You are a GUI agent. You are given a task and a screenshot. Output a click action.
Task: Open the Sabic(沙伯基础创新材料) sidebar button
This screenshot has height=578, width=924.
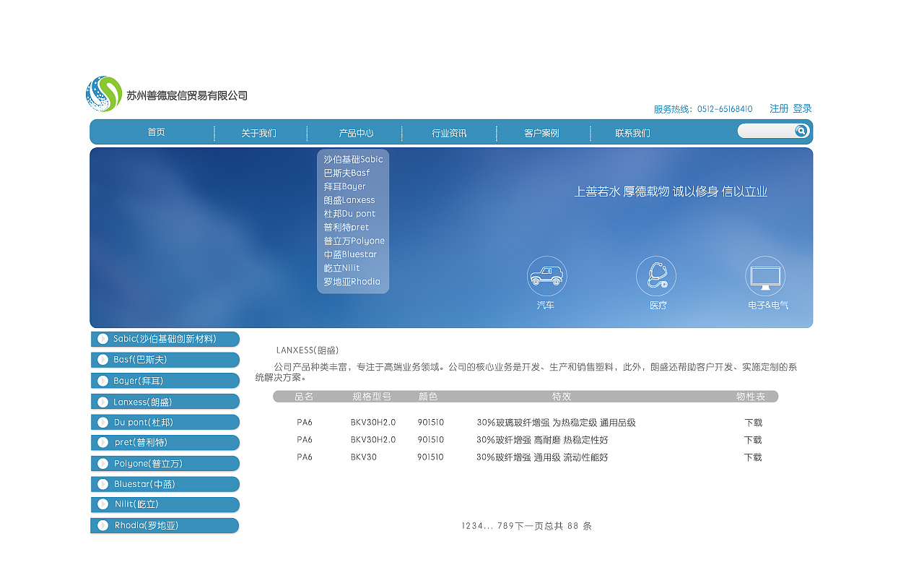coord(165,339)
